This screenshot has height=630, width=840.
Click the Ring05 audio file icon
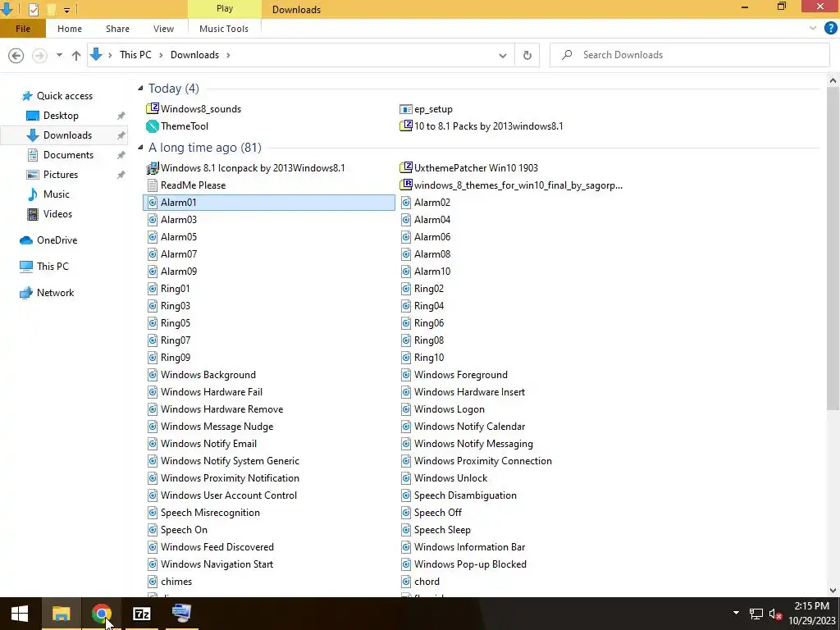[x=153, y=323]
